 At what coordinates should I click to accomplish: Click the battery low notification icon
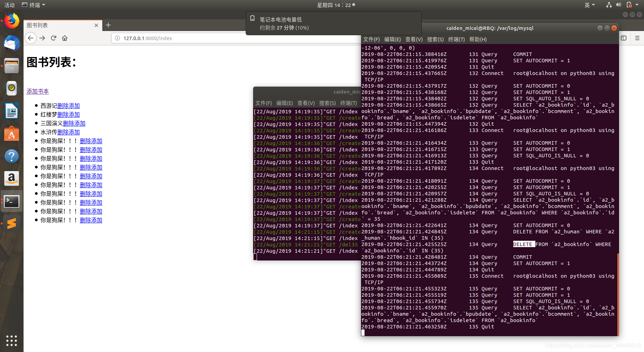(x=252, y=18)
